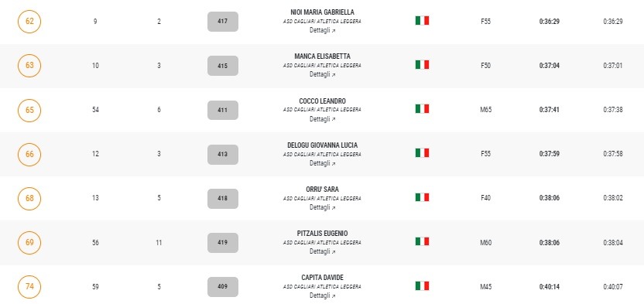Select bib number 413 badge
Screen dimensions: 644x304
point(223,154)
